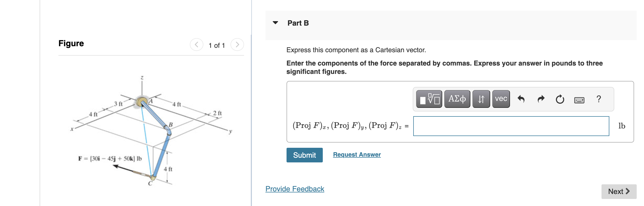Select the subscript/superscript arrows tool
644x206 pixels.
click(x=481, y=99)
